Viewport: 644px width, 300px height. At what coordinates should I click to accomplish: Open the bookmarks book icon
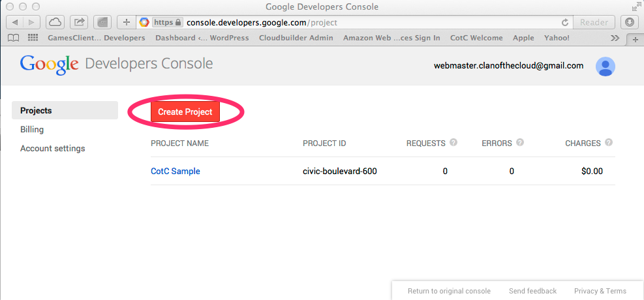[x=14, y=38]
